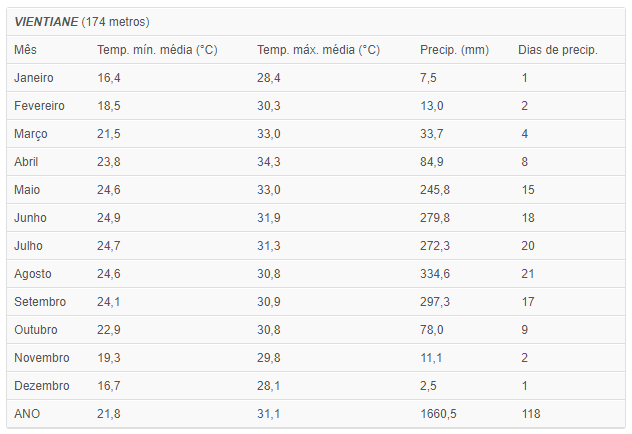The width and height of the screenshot is (632, 434).
Task: Click the Fevereiro row label
Action: [39, 106]
